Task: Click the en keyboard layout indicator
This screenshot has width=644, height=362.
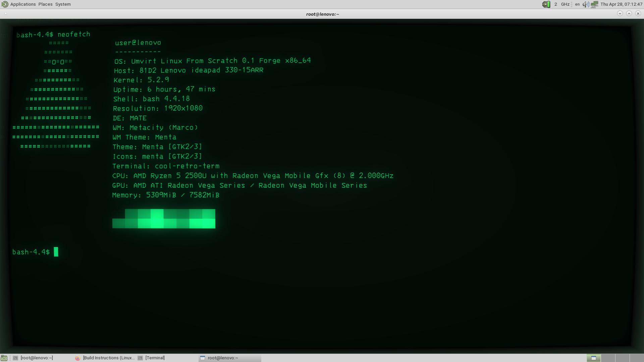Action: [x=577, y=4]
